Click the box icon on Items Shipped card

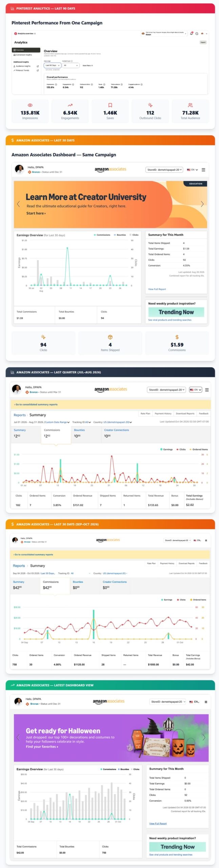click(110, 337)
